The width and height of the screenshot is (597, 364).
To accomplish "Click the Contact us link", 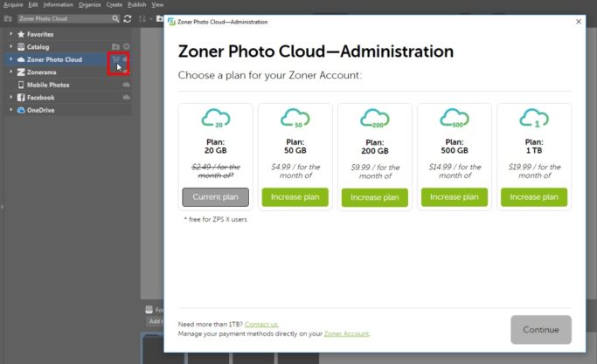I will click(261, 325).
